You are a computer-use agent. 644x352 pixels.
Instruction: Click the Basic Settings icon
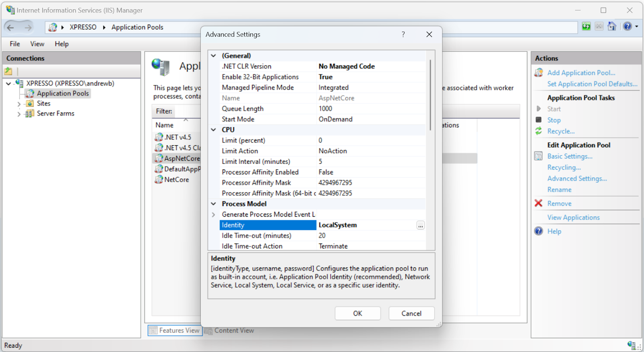tap(539, 156)
